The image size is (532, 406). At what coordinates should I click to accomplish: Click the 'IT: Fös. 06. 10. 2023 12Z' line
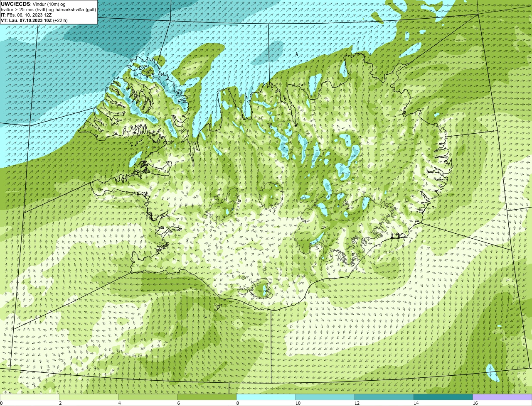pos(26,15)
